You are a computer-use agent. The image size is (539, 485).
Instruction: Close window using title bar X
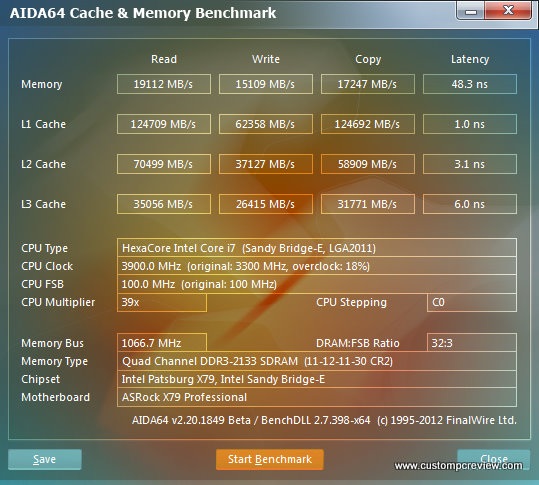[508, 11]
